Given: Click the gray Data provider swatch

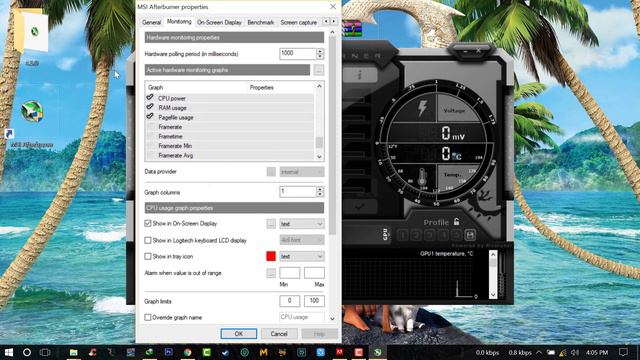Looking at the screenshot, I should (x=271, y=172).
